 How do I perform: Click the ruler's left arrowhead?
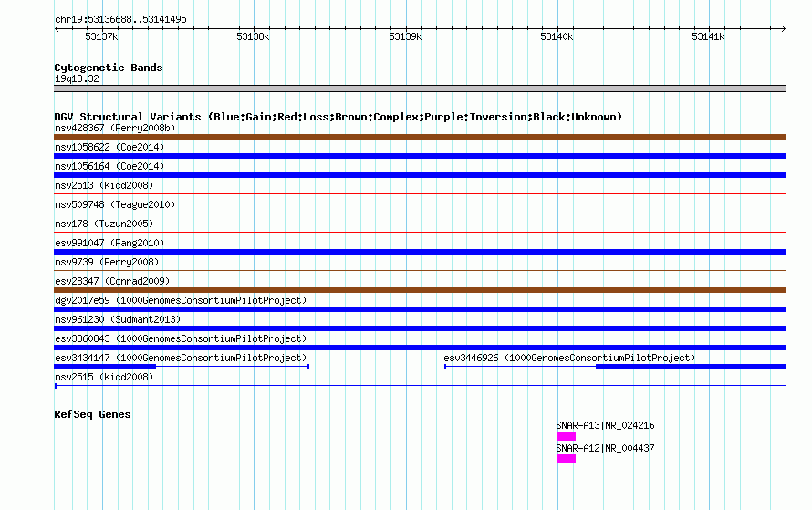[57, 28]
